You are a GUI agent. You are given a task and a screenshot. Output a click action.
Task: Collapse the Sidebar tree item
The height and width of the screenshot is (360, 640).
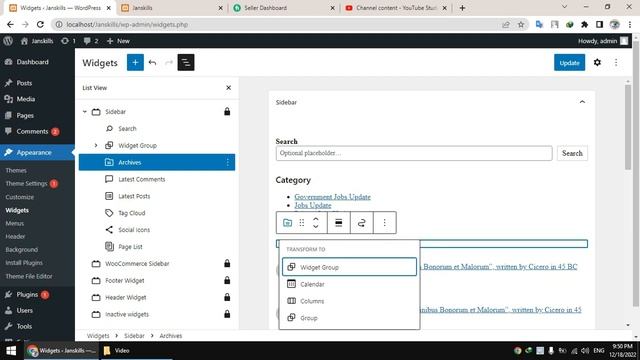coord(84,111)
